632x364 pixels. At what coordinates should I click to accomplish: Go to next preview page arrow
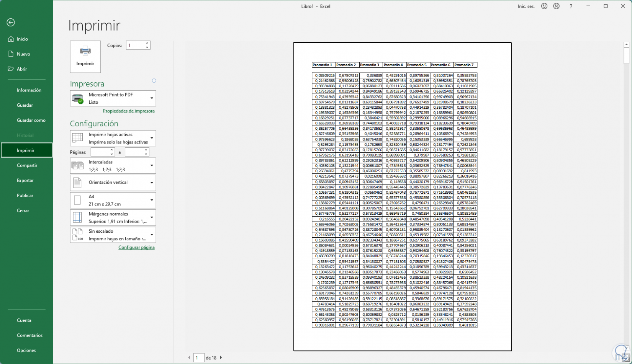(221, 357)
